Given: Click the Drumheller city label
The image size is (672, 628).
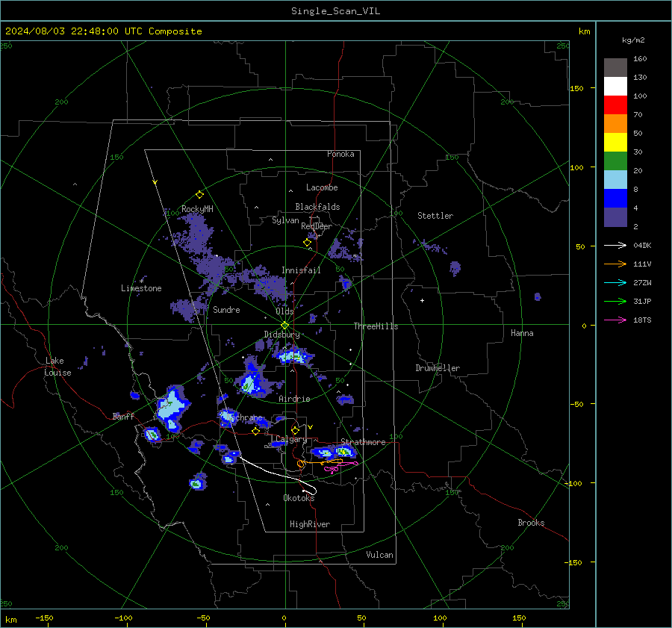Looking at the screenshot, I should (x=438, y=368).
